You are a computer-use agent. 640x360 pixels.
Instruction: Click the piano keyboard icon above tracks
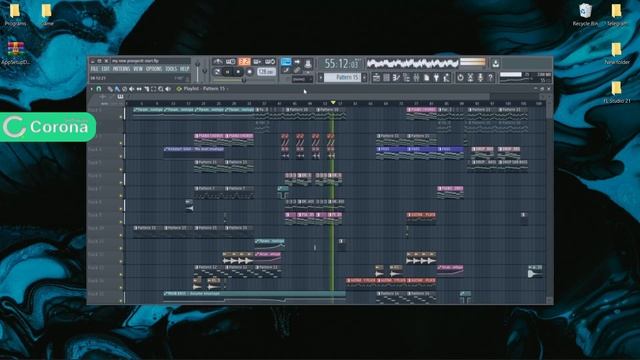(x=120, y=96)
